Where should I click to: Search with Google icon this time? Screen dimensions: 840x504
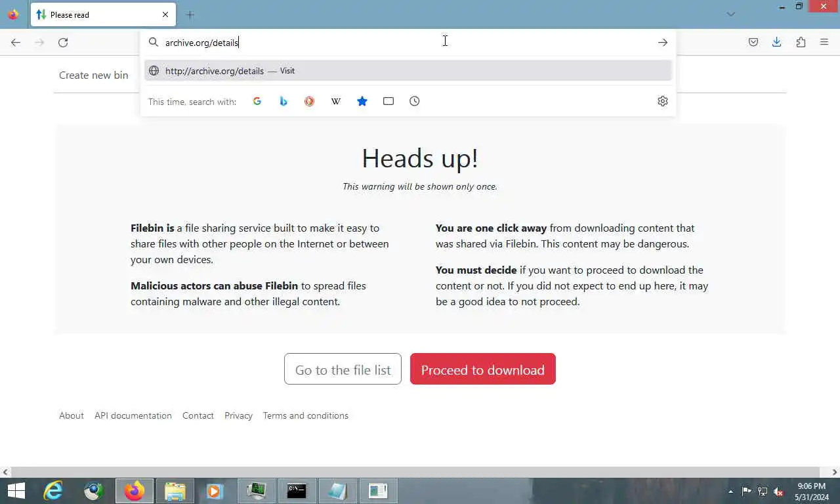tap(257, 101)
